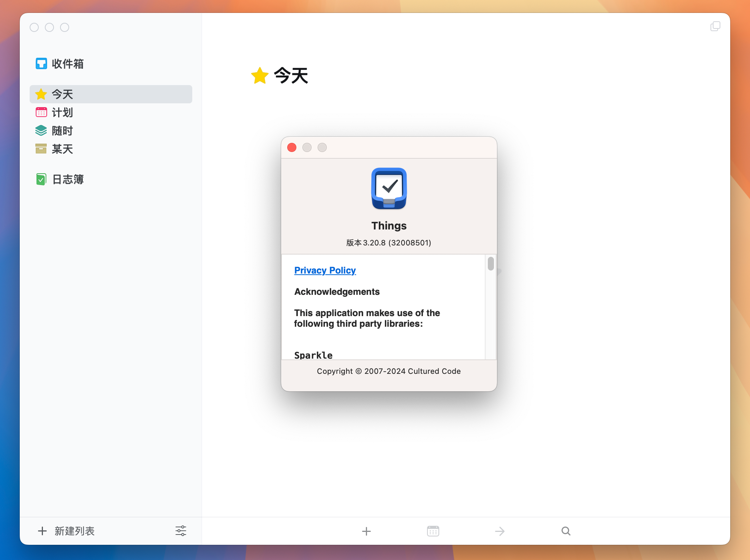Image resolution: width=750 pixels, height=560 pixels.
Task: Click the Copyright Cultured Code text
Action: click(389, 371)
